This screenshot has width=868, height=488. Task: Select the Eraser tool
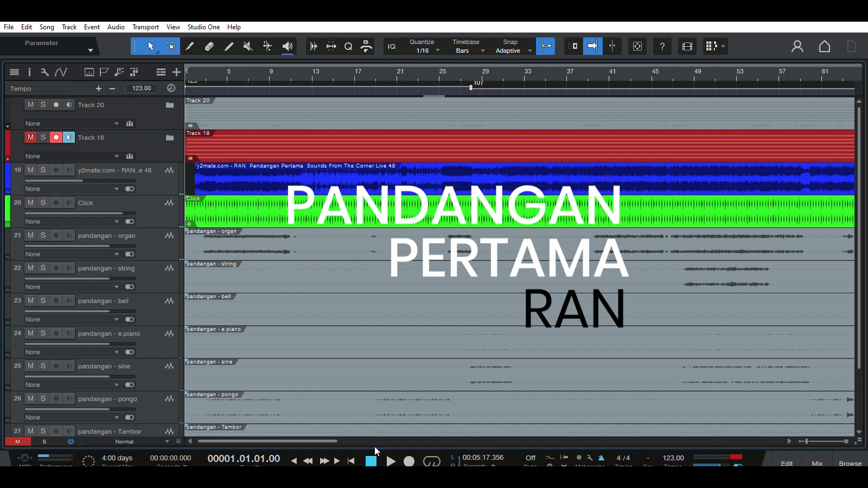pos(209,47)
